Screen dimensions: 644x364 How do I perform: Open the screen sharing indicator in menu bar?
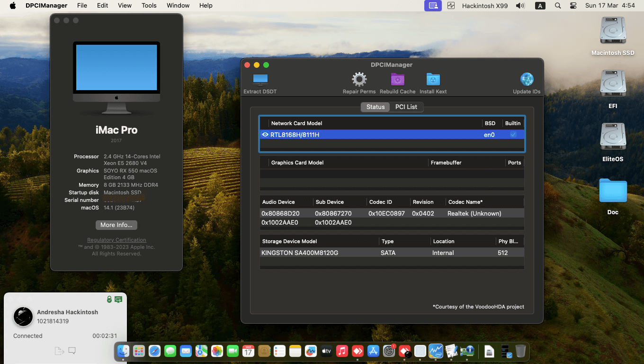(432, 5)
